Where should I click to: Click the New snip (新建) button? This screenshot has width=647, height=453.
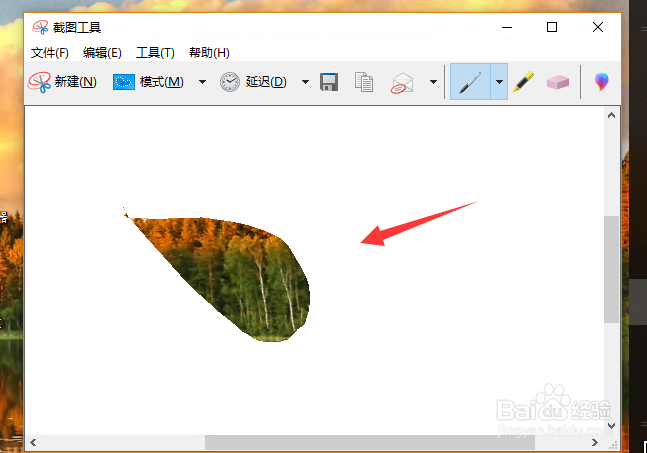click(x=62, y=82)
